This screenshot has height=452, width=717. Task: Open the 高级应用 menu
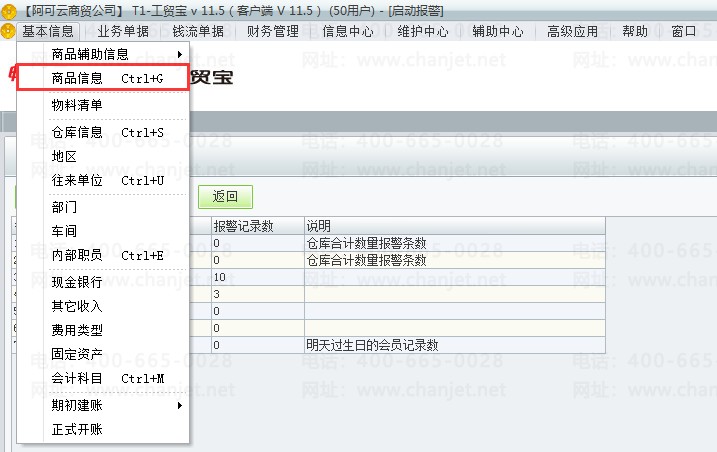coord(573,31)
